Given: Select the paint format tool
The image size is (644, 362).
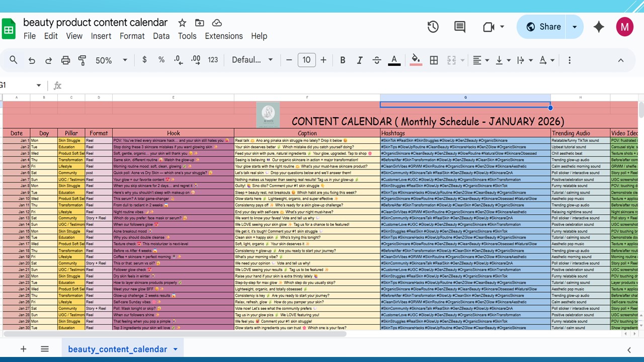Looking at the screenshot, I should click(x=83, y=60).
